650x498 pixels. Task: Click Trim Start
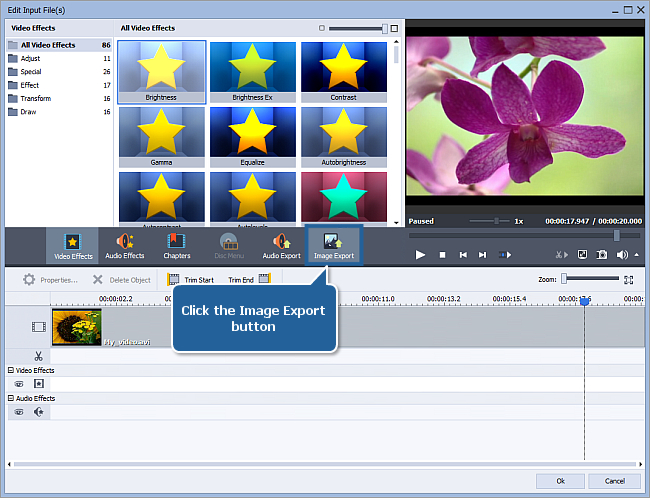[190, 280]
